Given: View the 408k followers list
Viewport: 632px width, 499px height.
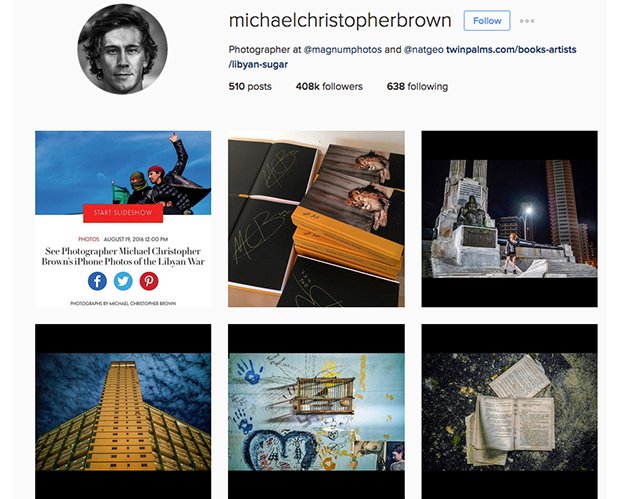Looking at the screenshot, I should point(329,86).
